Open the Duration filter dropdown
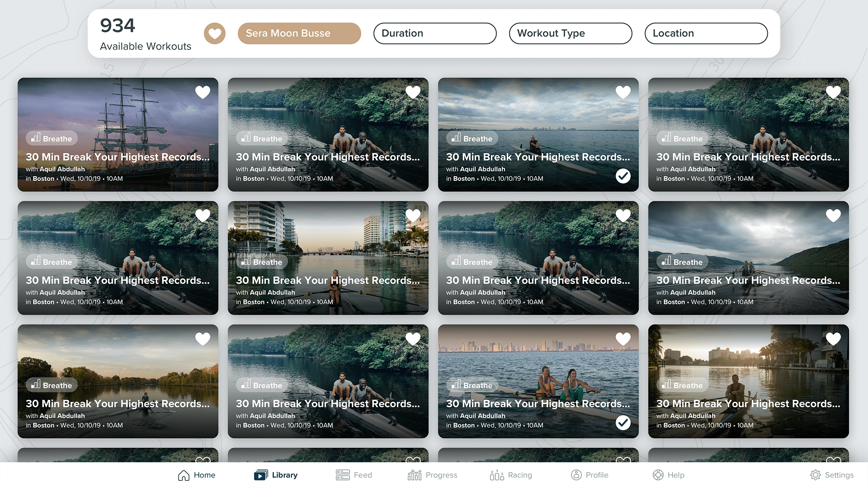Screen dimensions: 868x488 (435, 33)
